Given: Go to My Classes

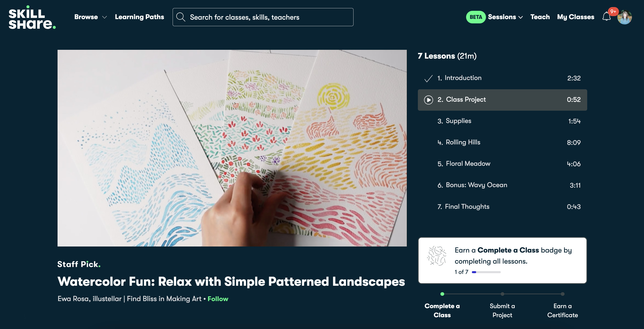Looking at the screenshot, I should [x=575, y=17].
